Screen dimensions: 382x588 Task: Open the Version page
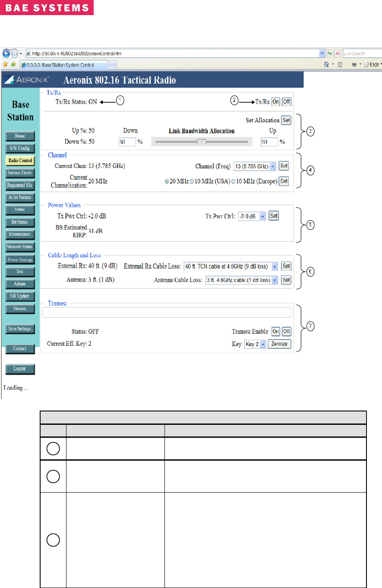[19, 309]
